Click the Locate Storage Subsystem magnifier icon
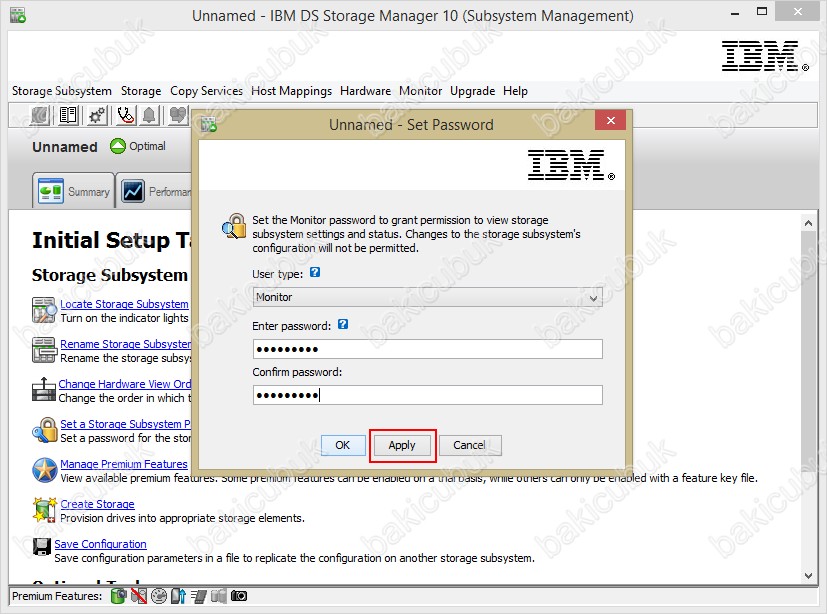 pos(44,310)
